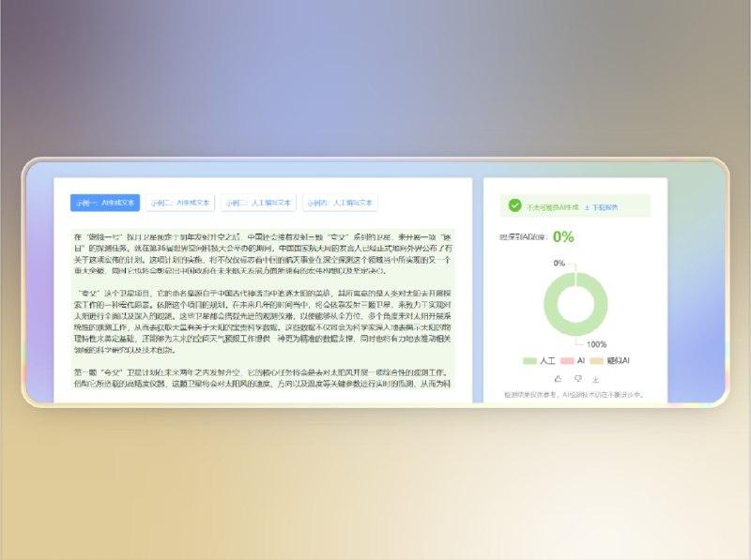Click the 0% AI concentration value
Screen dimensions: 751x560
click(x=562, y=238)
